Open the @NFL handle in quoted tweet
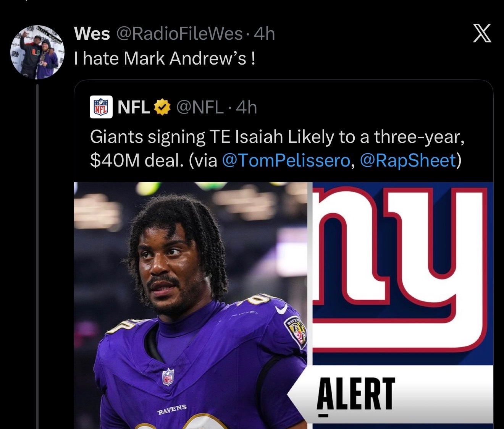Screen dimensions: 504x429 tap(200, 107)
